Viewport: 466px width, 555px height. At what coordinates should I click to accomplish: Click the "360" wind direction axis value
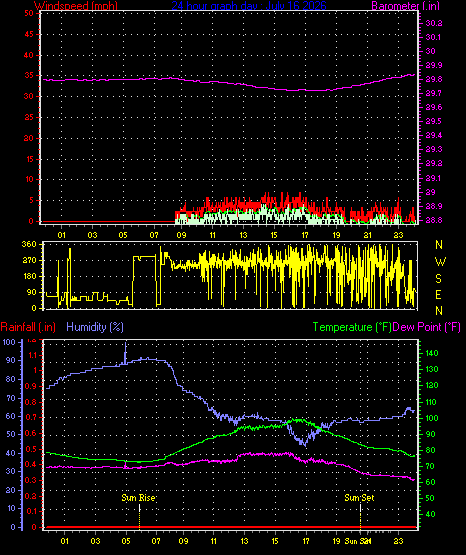[29, 244]
